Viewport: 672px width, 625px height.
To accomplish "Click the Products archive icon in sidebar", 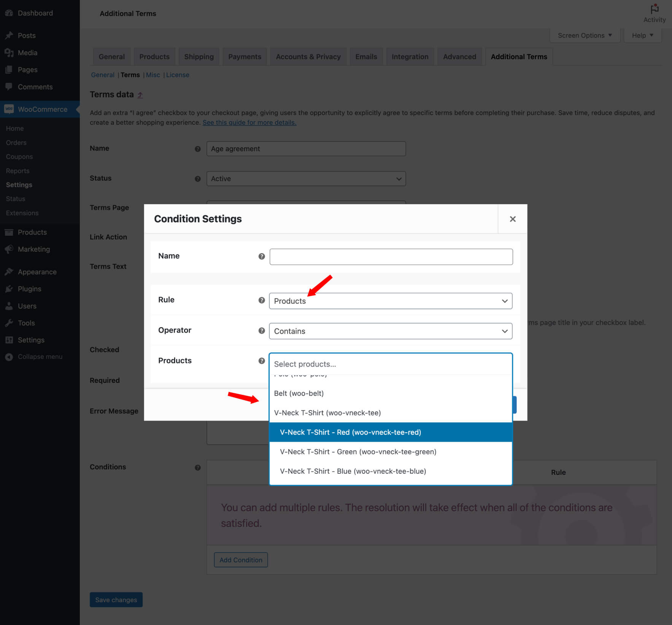I will [x=9, y=232].
